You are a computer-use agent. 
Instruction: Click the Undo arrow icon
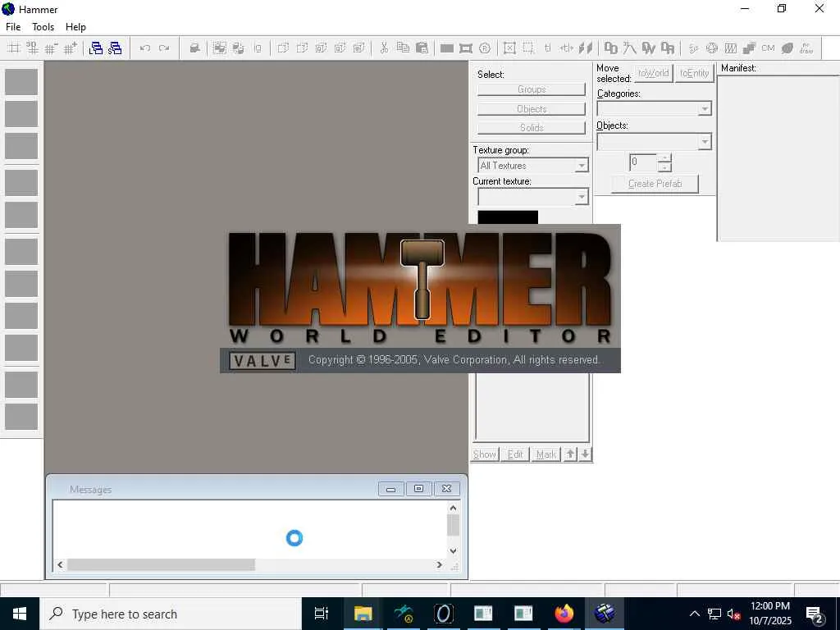[144, 48]
